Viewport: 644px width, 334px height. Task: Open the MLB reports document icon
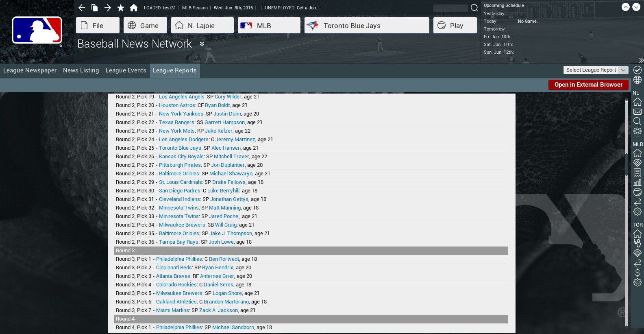(x=637, y=172)
